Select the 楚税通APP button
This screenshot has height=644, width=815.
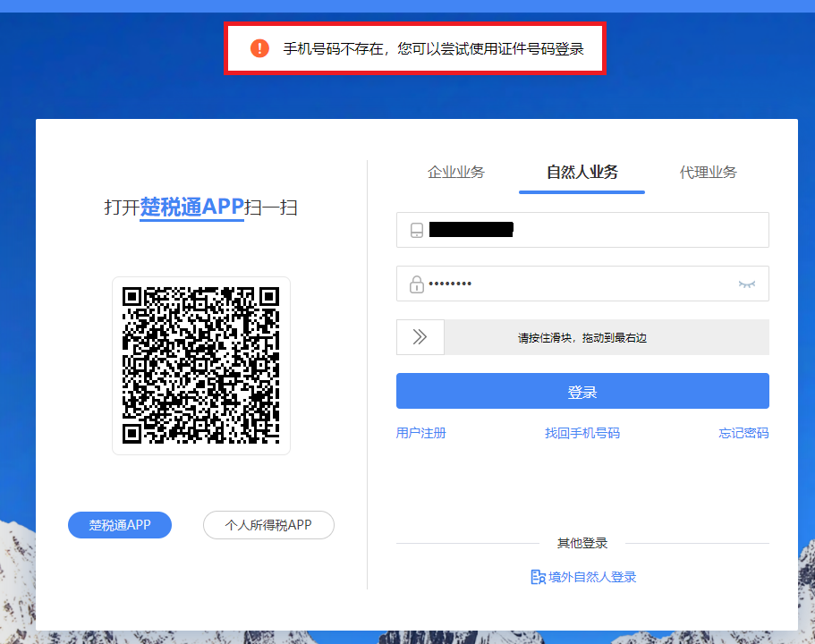[x=120, y=525]
